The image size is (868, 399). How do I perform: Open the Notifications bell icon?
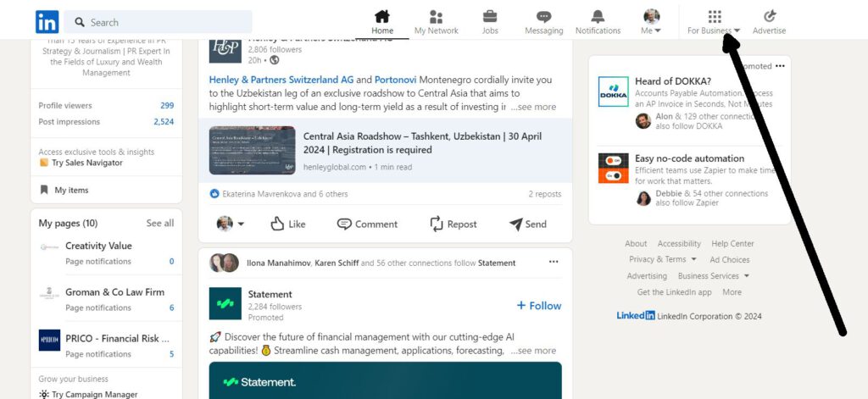[x=598, y=16]
